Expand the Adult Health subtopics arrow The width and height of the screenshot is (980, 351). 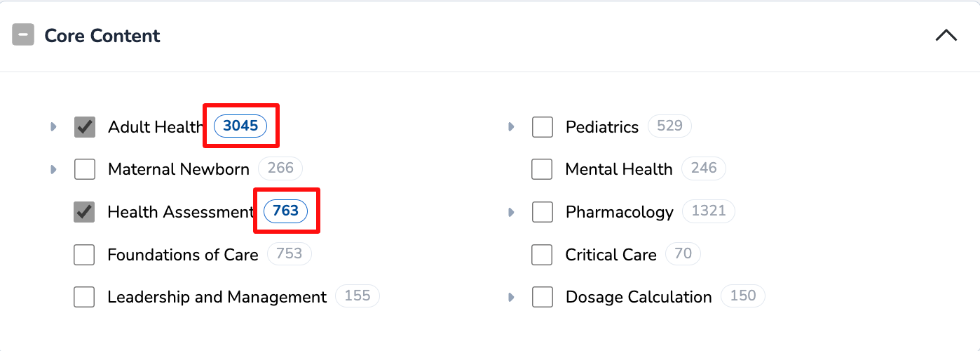click(x=53, y=127)
